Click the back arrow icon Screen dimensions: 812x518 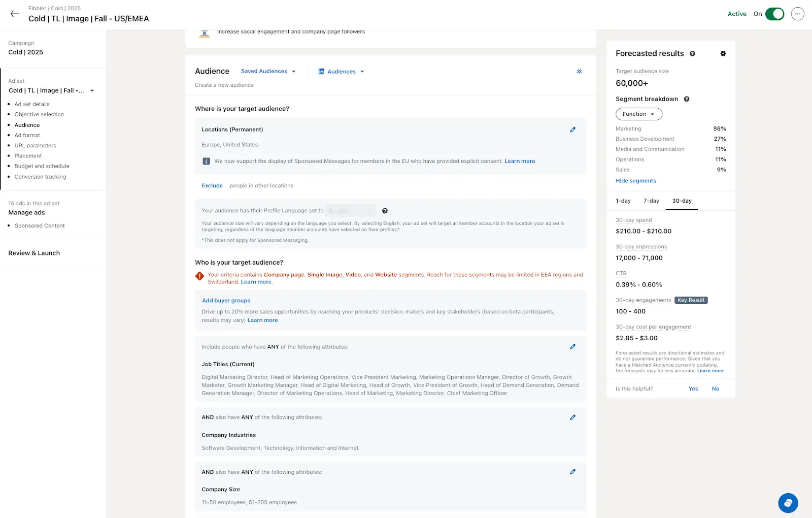[15, 14]
